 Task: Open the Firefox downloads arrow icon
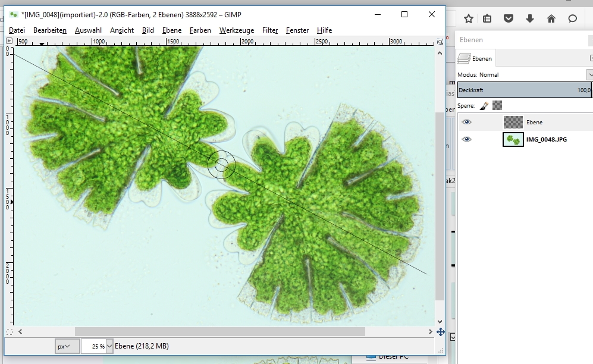click(530, 18)
